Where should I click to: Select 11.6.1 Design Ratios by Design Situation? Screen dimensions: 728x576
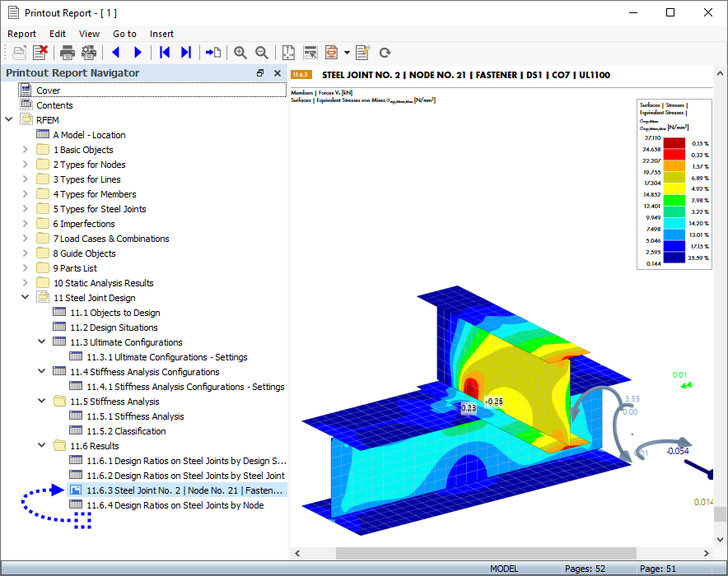186,461
